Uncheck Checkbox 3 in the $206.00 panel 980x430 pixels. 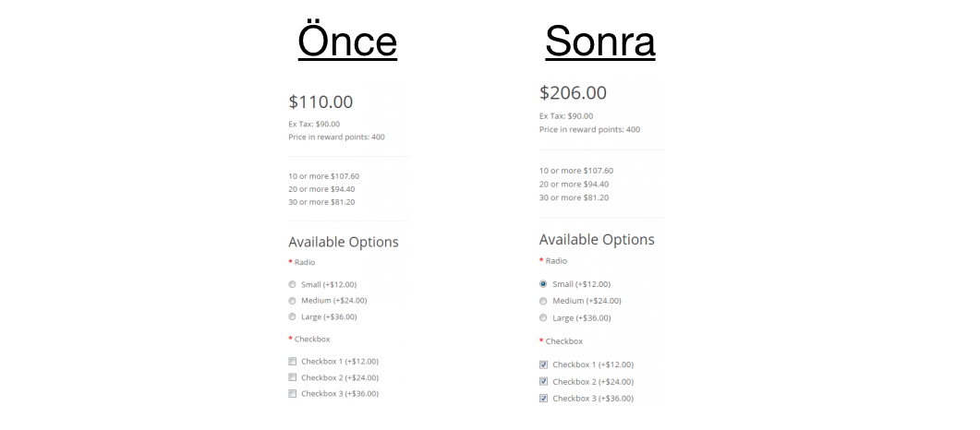(543, 399)
